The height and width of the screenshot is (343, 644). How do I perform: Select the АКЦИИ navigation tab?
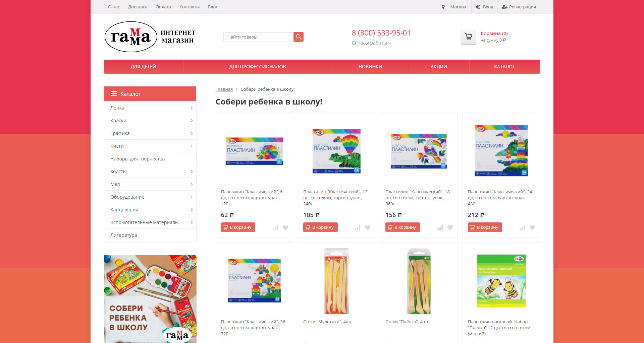[439, 67]
